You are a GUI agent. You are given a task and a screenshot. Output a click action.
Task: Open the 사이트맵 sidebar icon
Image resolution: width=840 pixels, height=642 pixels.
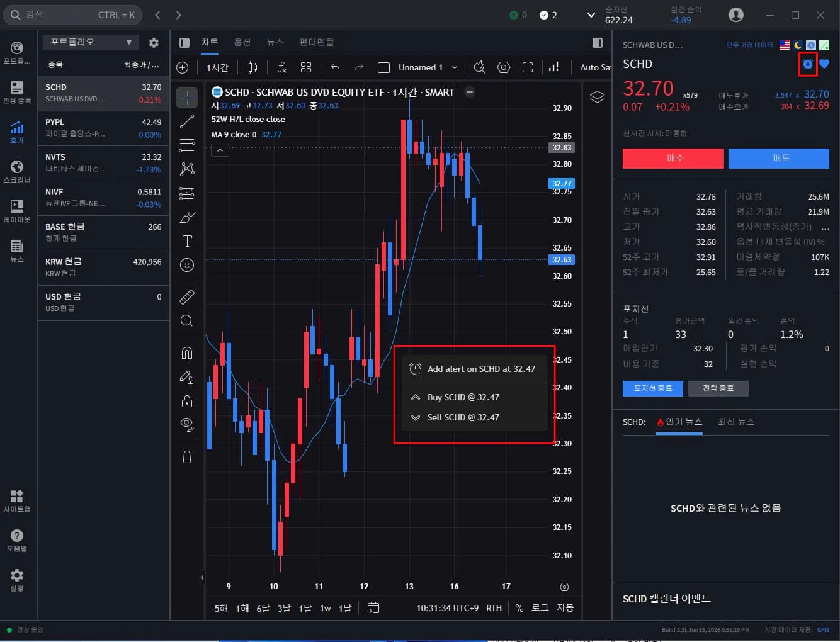pyautogui.click(x=17, y=500)
